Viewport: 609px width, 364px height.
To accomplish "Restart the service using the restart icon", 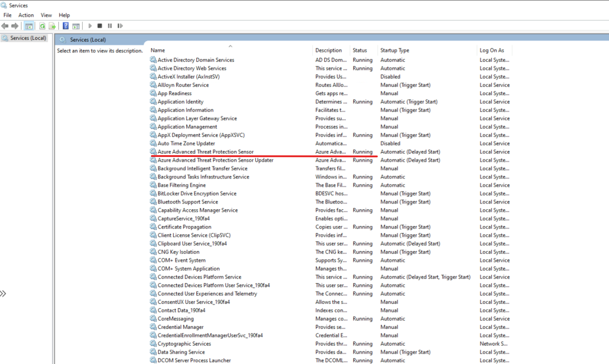I will 120,26.
